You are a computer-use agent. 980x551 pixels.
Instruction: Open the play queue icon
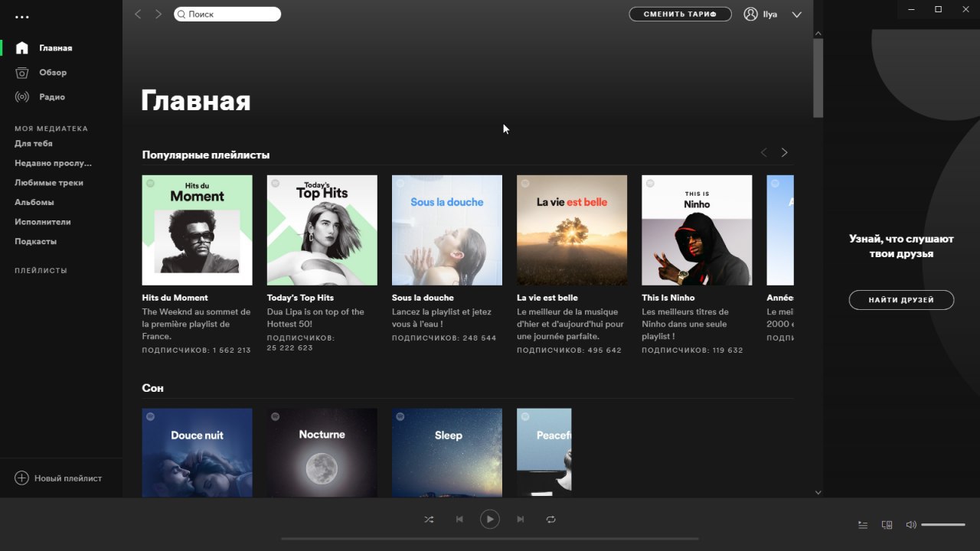863,525
